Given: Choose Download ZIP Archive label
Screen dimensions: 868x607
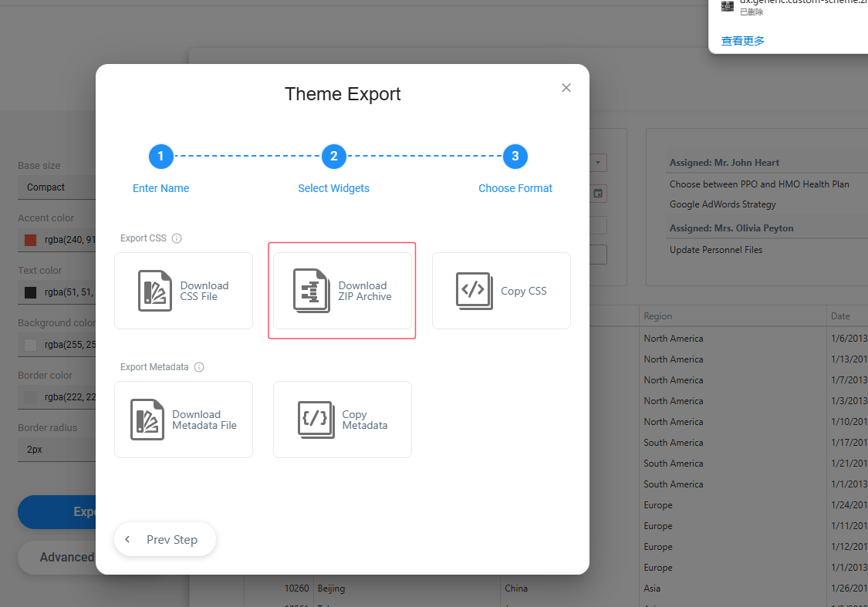Looking at the screenshot, I should (365, 291).
